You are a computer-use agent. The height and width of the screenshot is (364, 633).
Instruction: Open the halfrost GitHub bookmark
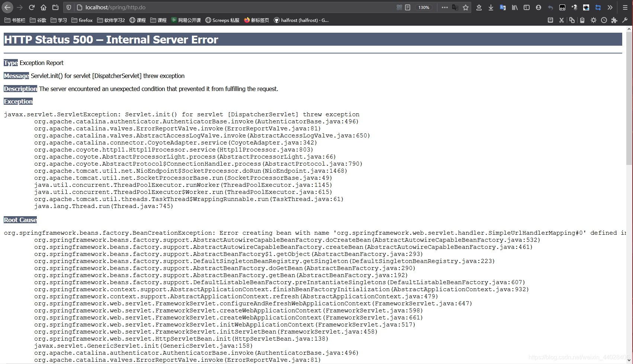coord(301,20)
